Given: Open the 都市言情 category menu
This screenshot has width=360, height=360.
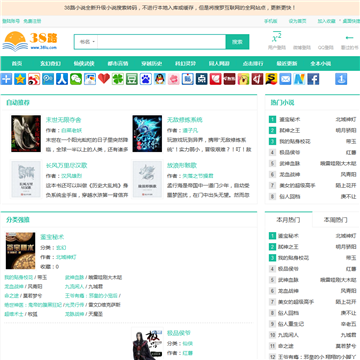Looking at the screenshot, I should pos(118,64).
